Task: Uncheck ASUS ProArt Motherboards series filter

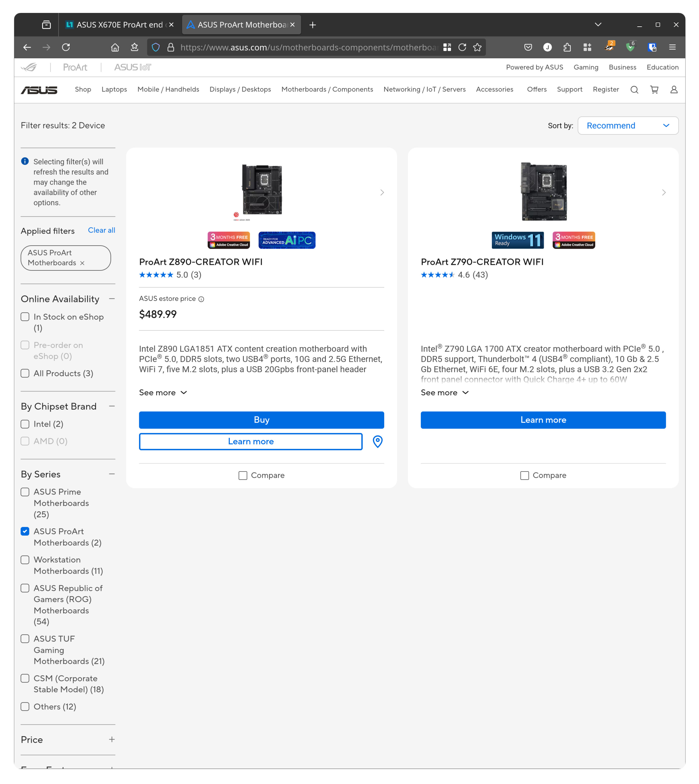Action: [25, 531]
